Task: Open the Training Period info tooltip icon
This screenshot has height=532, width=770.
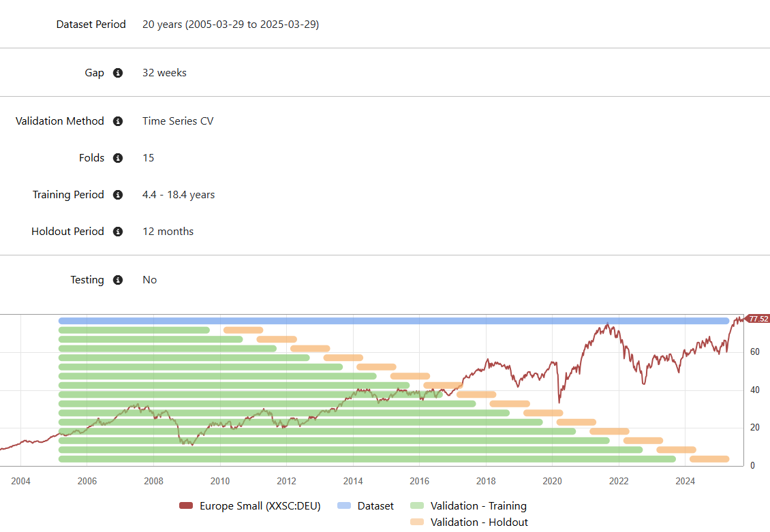Action: (118, 195)
